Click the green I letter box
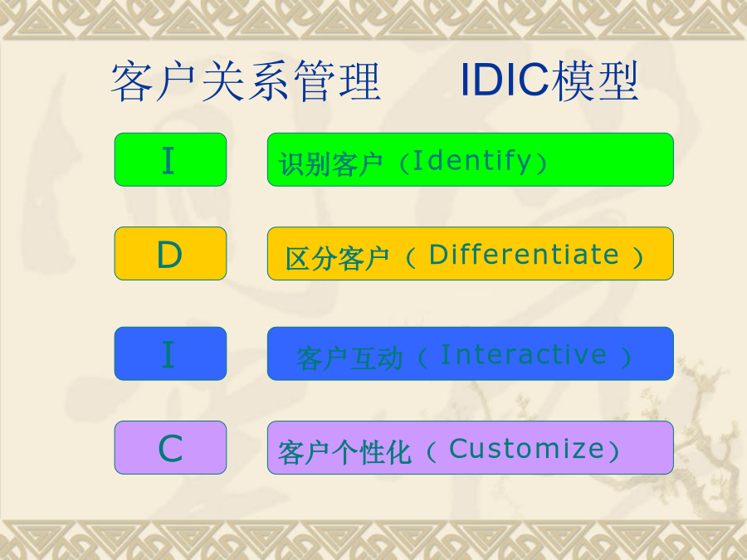Viewport: 747px width, 560px height. 170,159
